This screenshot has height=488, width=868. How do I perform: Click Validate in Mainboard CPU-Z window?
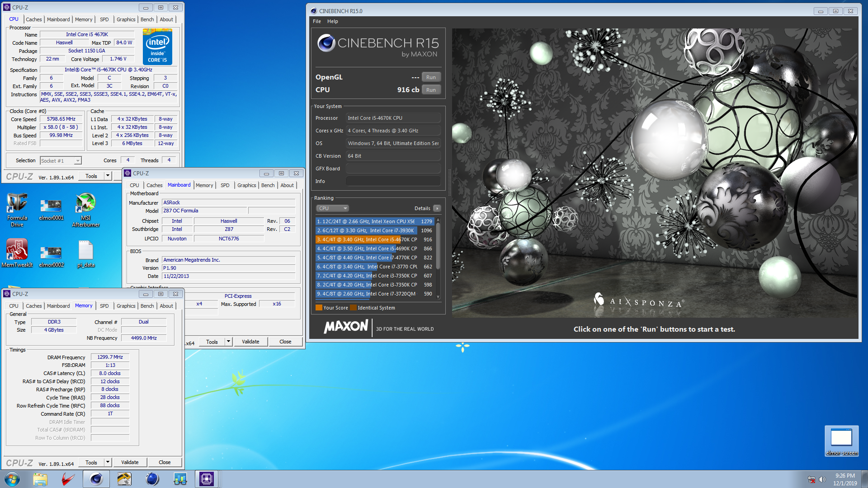click(250, 342)
